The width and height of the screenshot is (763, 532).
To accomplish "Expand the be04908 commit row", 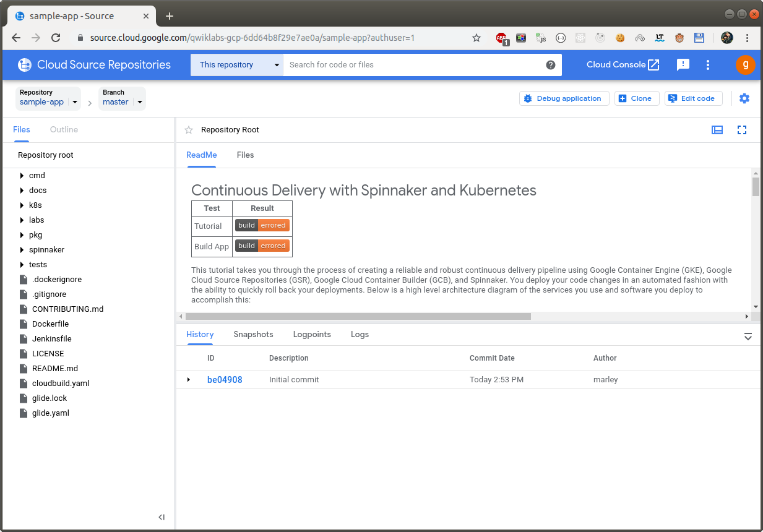I will click(189, 380).
